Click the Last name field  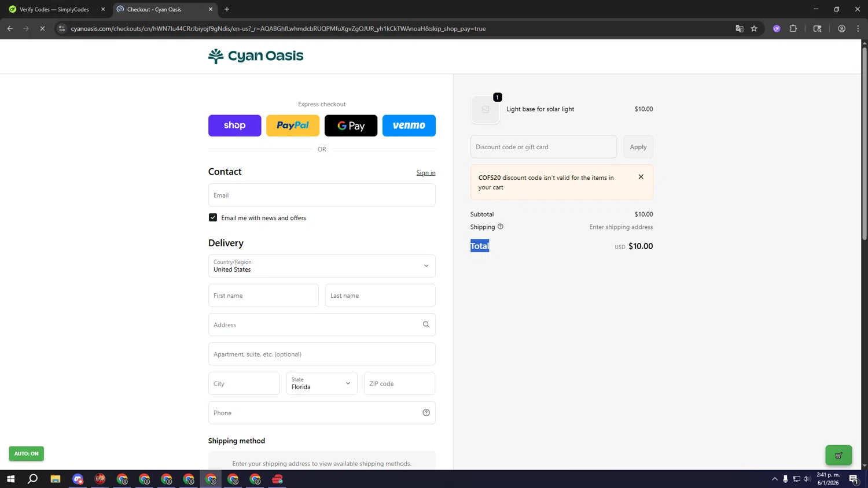(x=380, y=295)
